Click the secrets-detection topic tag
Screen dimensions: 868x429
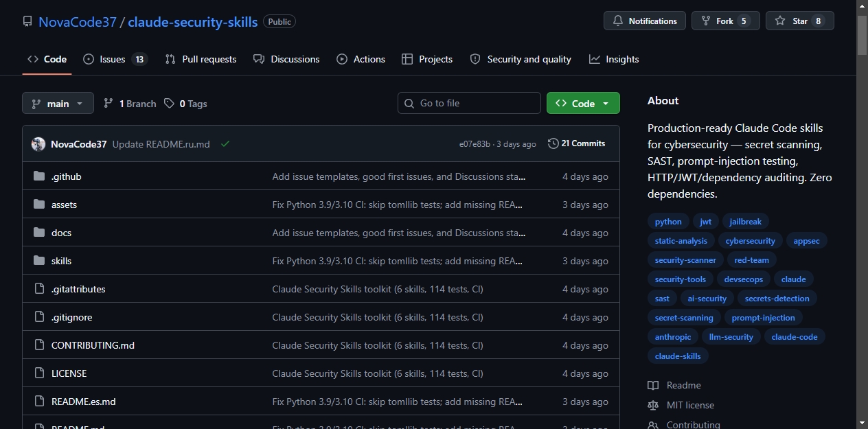777,298
